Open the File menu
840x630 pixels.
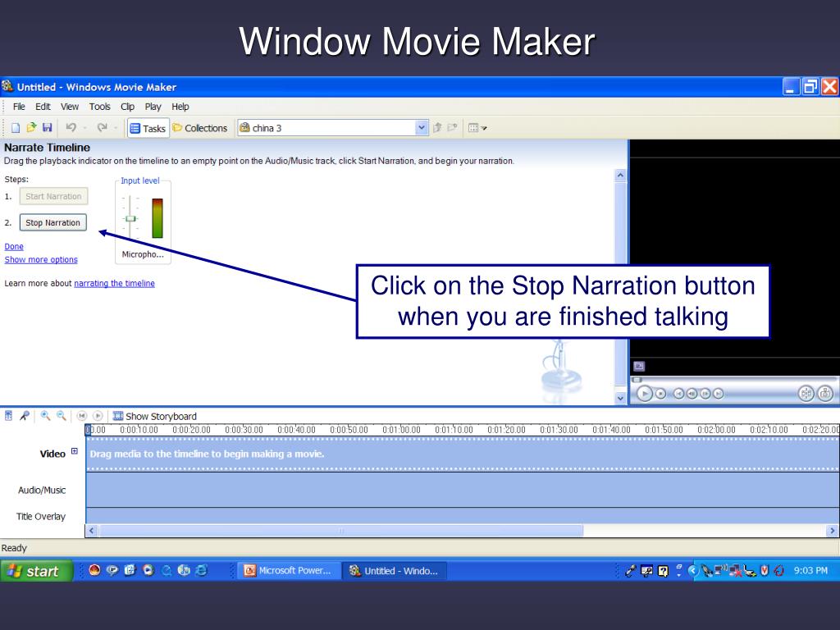[19, 107]
